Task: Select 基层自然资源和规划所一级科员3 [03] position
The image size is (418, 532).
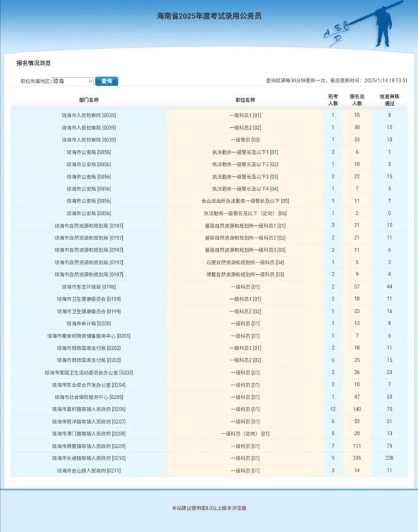Action: pyautogui.click(x=245, y=250)
